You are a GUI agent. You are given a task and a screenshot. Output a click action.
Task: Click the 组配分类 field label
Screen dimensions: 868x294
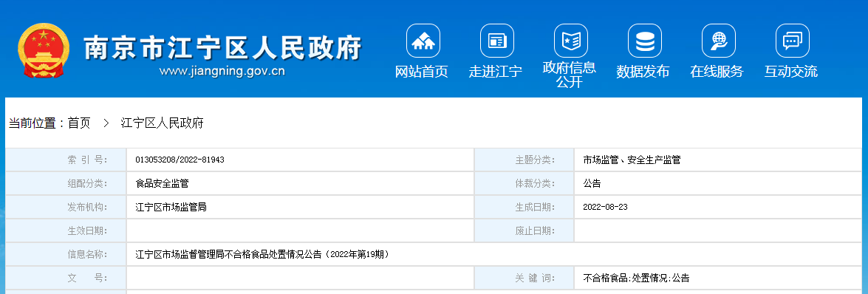coord(87,183)
